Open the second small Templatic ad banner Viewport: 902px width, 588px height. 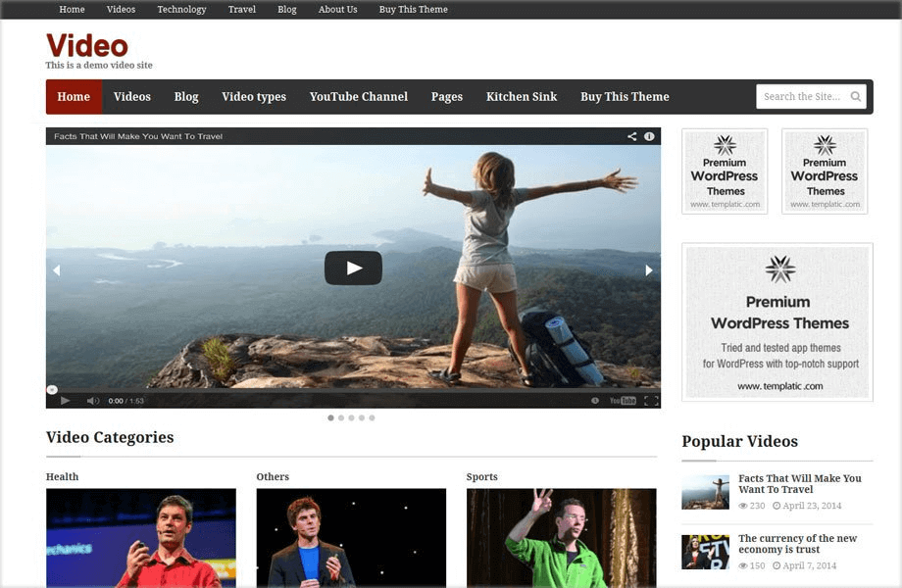825,171
